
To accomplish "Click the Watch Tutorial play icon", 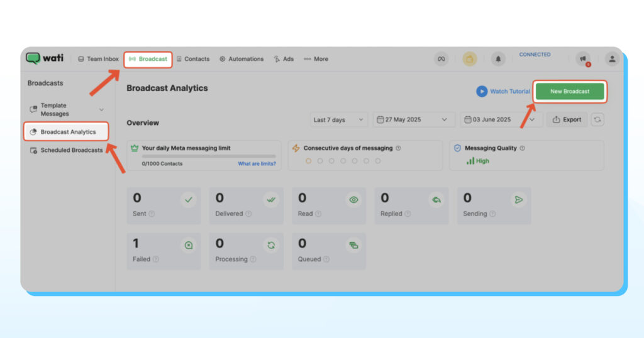I will (482, 92).
